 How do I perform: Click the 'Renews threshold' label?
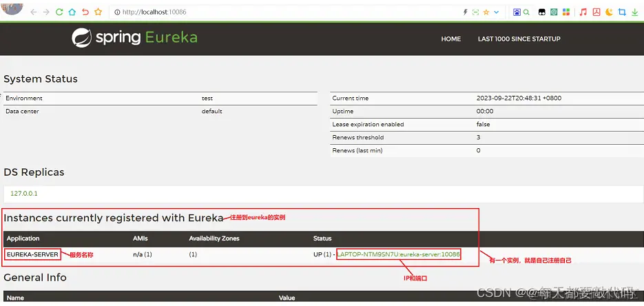[x=358, y=138]
